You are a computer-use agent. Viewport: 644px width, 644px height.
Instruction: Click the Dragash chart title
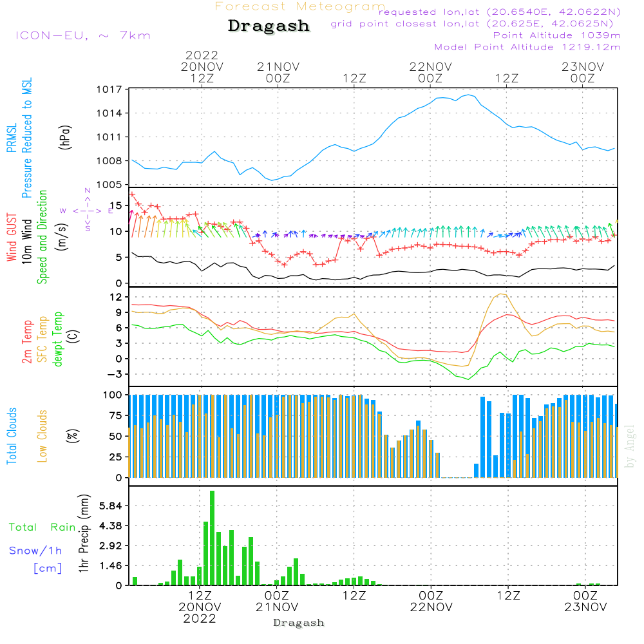tap(269, 26)
